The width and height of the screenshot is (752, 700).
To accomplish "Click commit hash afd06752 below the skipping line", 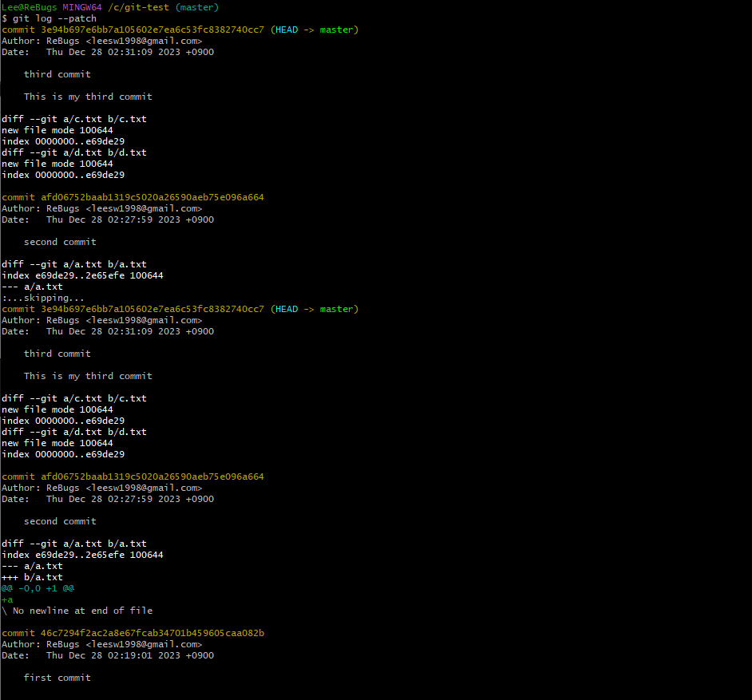I will click(152, 477).
